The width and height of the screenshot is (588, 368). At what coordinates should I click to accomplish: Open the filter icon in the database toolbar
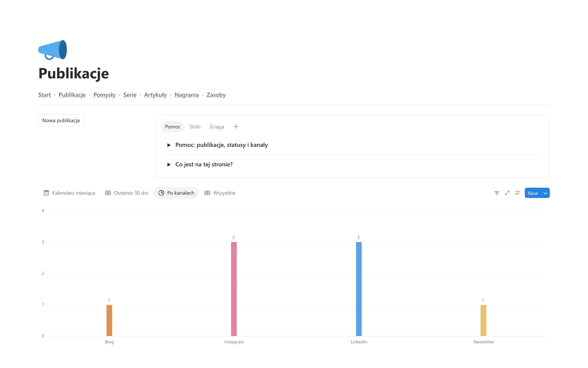click(x=497, y=193)
